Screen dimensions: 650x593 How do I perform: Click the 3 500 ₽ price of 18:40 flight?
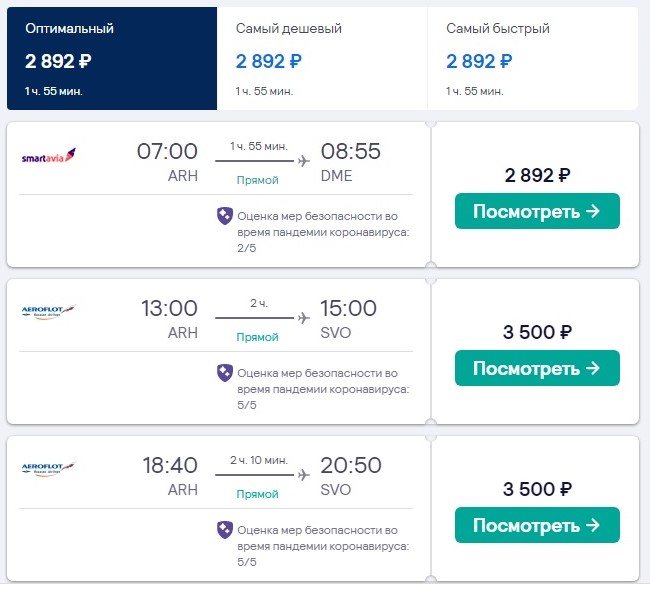click(x=537, y=489)
